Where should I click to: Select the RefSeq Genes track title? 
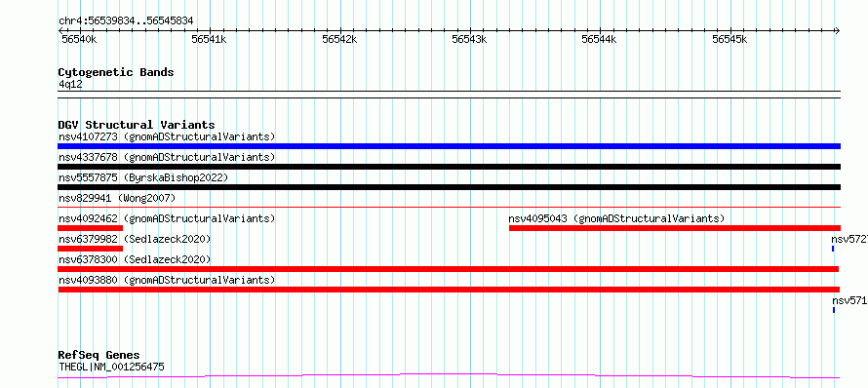pyautogui.click(x=99, y=356)
